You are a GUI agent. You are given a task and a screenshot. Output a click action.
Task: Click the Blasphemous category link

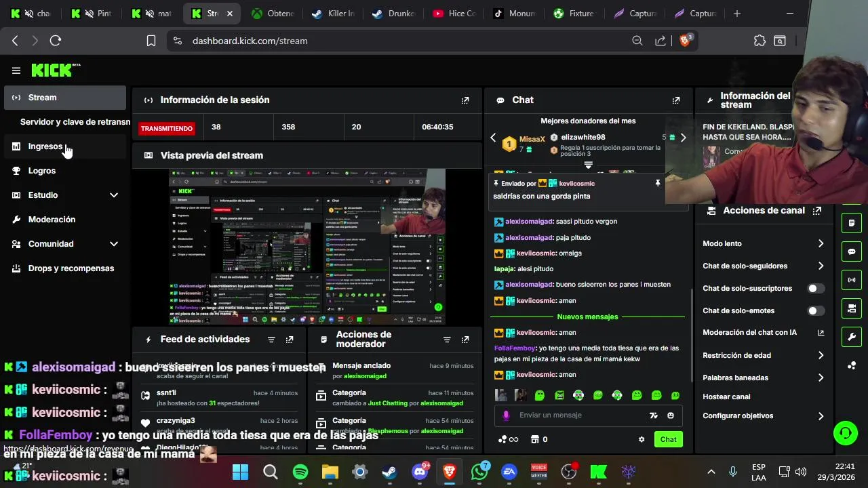(x=387, y=431)
